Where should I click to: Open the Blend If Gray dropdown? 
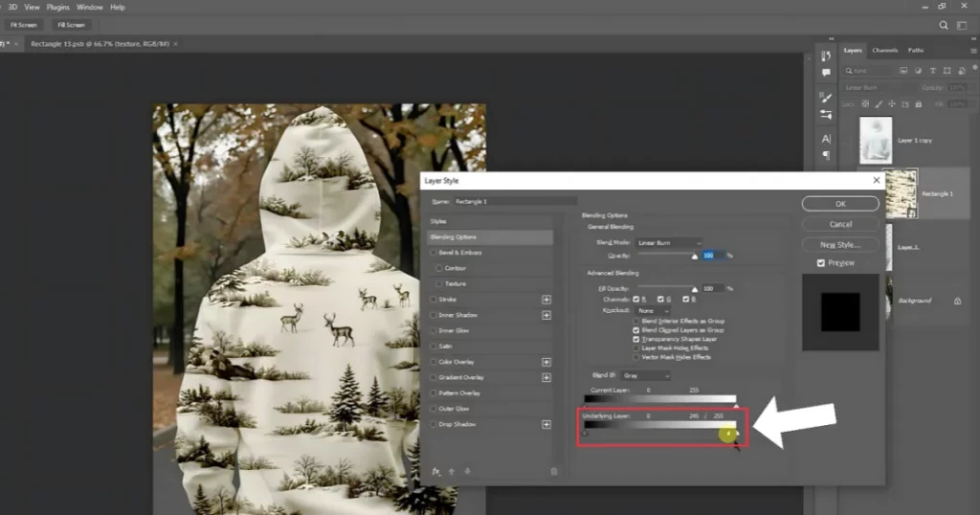[646, 375]
